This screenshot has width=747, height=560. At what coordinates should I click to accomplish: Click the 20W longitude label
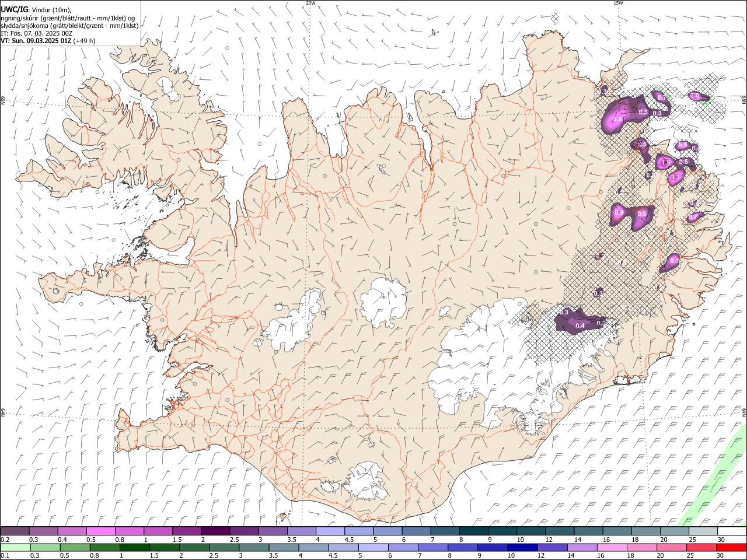pos(310,3)
